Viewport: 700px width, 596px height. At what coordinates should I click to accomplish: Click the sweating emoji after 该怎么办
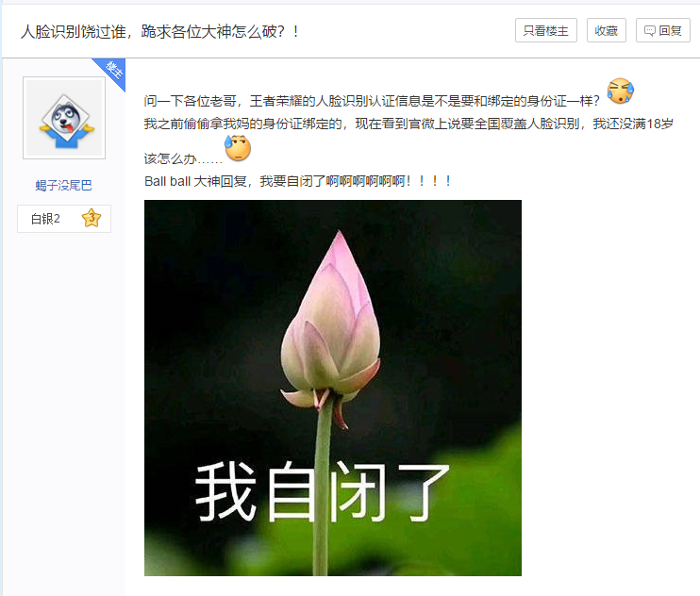tap(237, 148)
